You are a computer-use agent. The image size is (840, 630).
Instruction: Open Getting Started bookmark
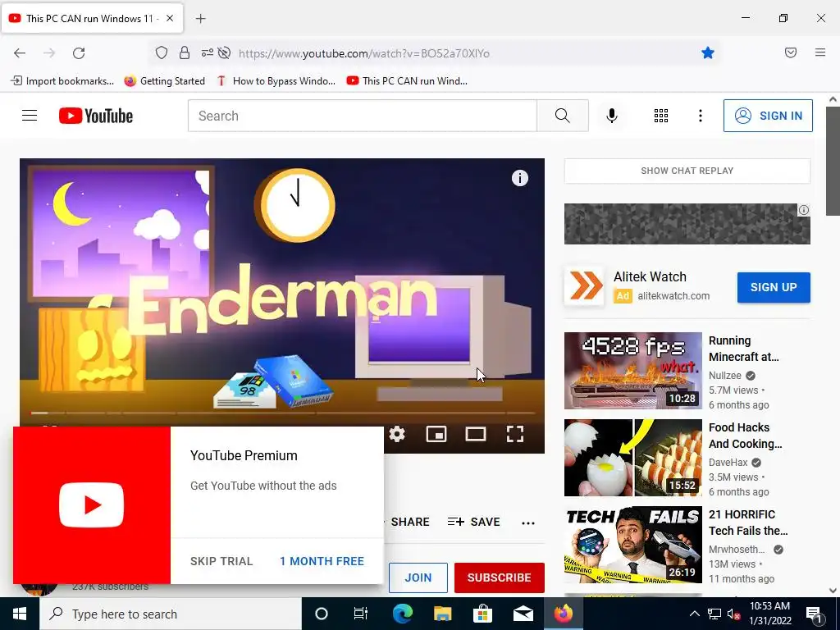[x=164, y=81]
